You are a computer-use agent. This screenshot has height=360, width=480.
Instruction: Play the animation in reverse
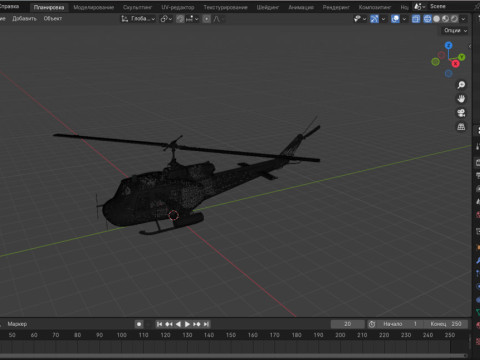pyautogui.click(x=178, y=324)
